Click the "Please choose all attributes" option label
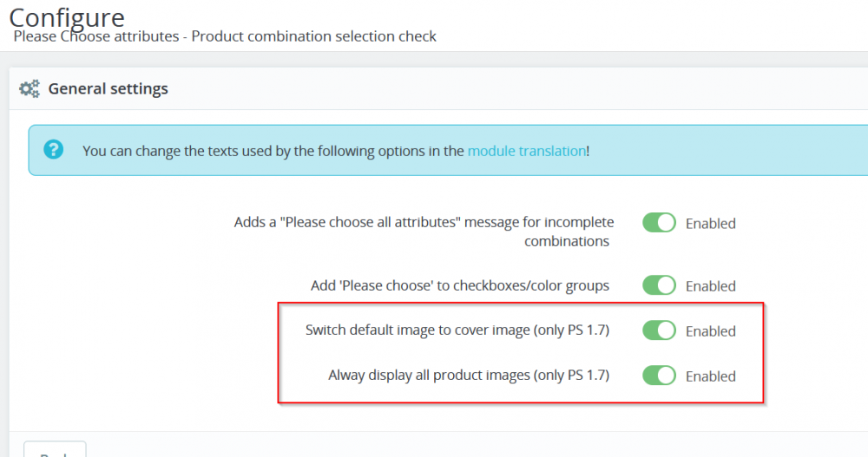This screenshot has width=868, height=457. [x=424, y=232]
